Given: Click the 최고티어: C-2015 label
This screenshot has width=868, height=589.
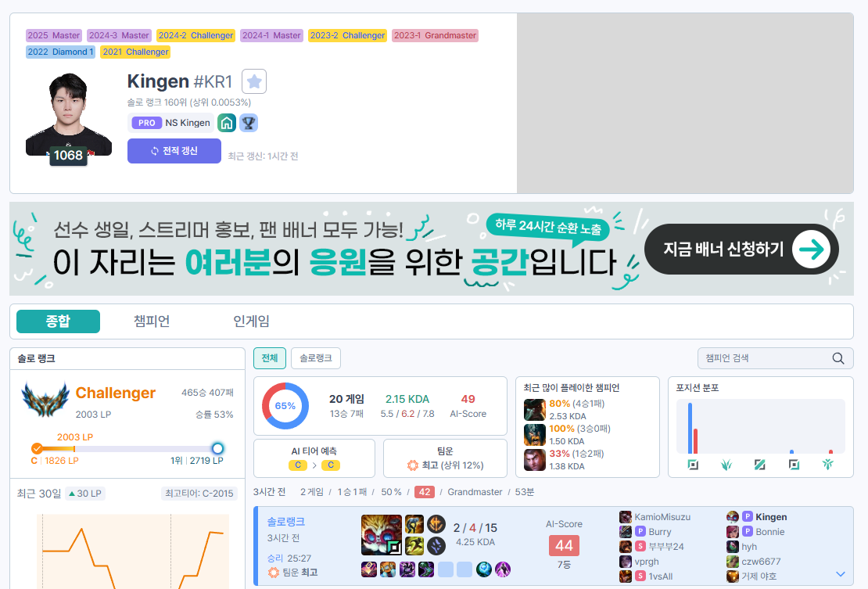Looking at the screenshot, I should click(x=199, y=494).
